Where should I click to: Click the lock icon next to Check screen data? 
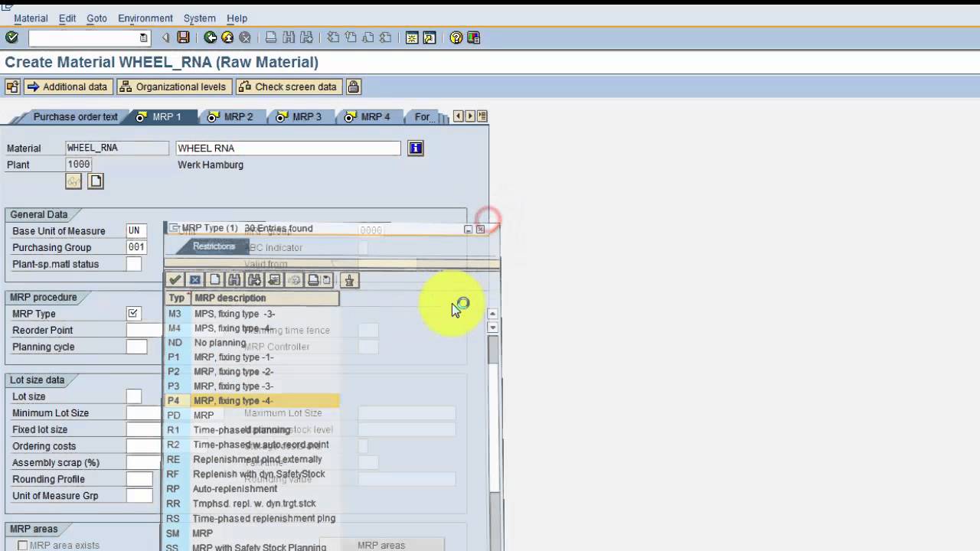click(x=354, y=86)
